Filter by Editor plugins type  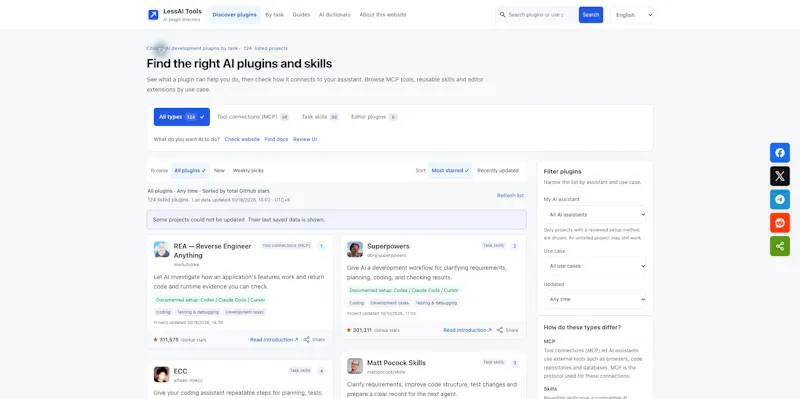[x=374, y=117]
